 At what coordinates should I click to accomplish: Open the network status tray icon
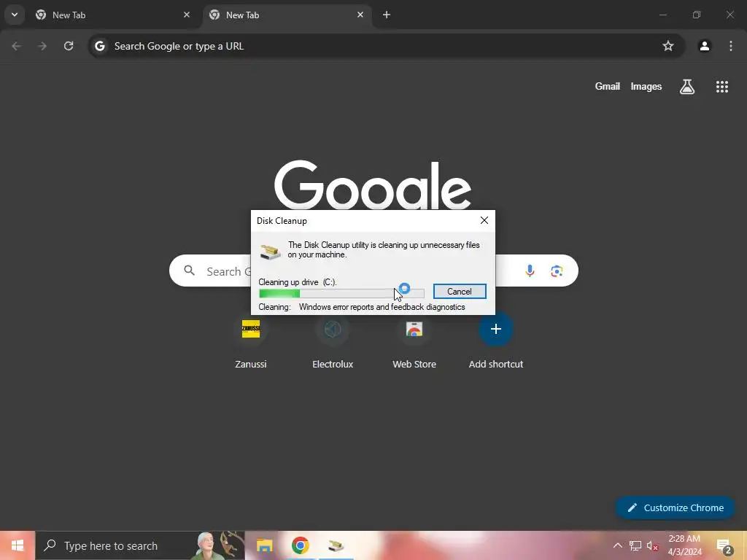tap(635, 545)
